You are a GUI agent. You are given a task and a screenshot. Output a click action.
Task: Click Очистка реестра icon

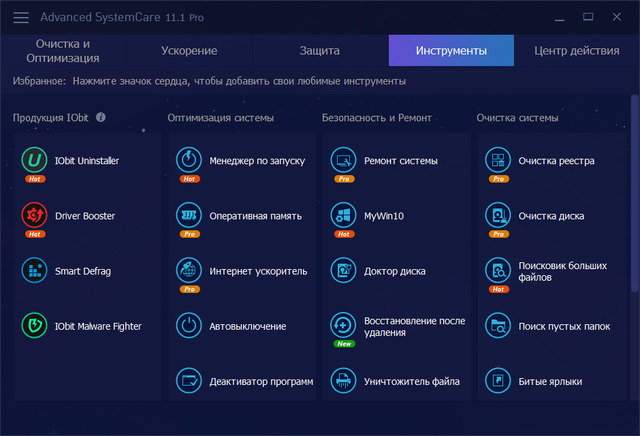coord(498,160)
